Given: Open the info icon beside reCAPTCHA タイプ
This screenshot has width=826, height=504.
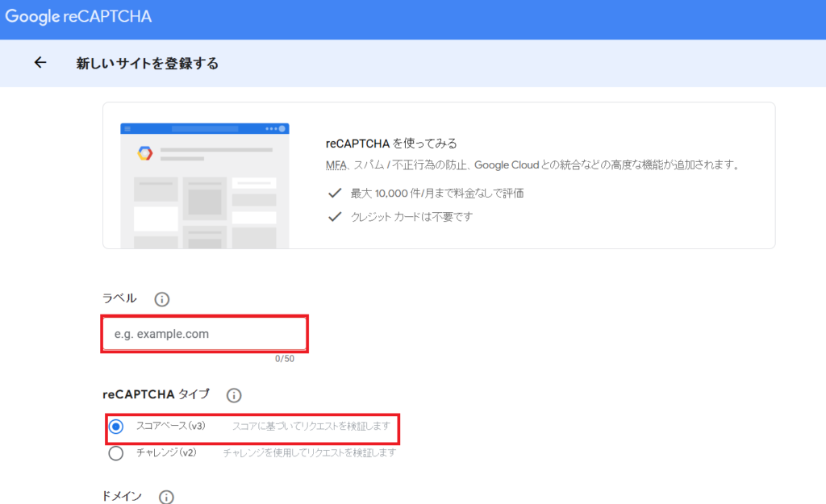Looking at the screenshot, I should pyautogui.click(x=234, y=395).
